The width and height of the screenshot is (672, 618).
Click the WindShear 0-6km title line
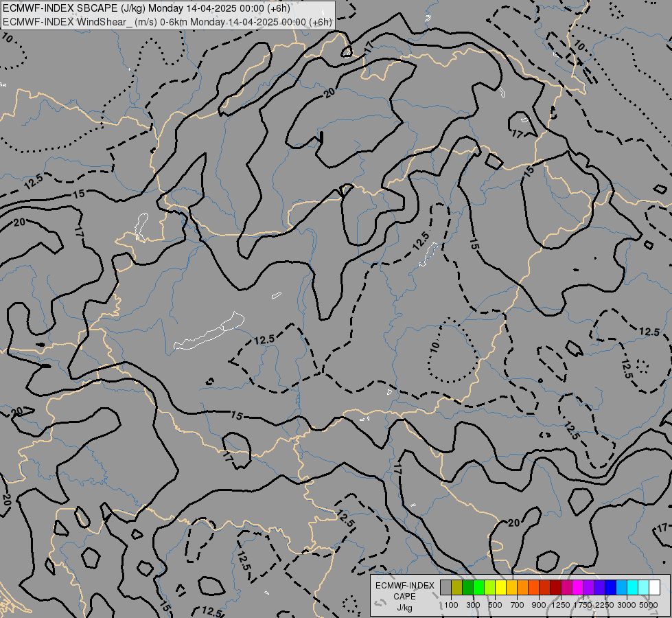167,22
